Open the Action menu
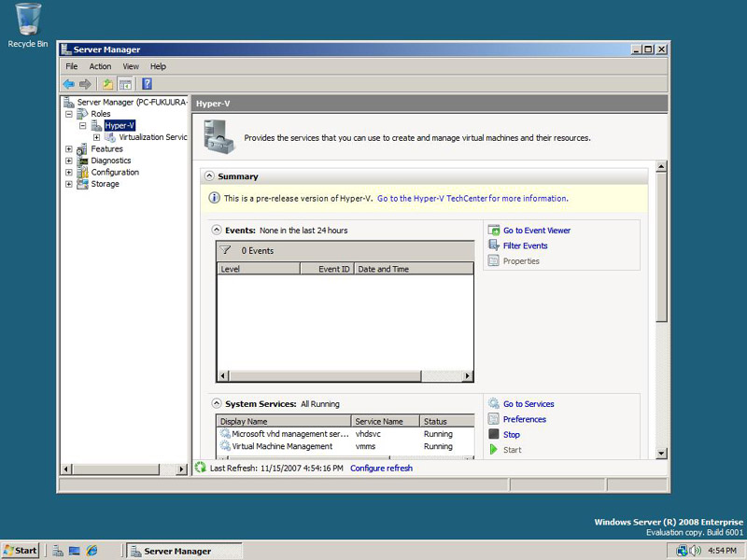This screenshot has height=560, width=747. 100,66
